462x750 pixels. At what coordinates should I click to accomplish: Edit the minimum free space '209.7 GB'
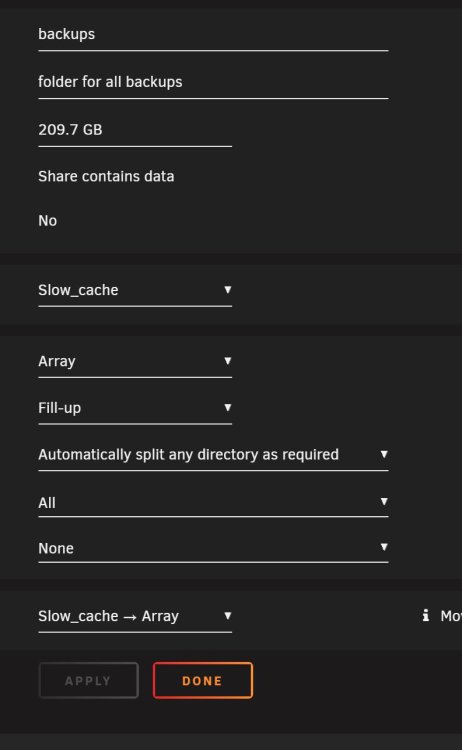click(x=135, y=130)
